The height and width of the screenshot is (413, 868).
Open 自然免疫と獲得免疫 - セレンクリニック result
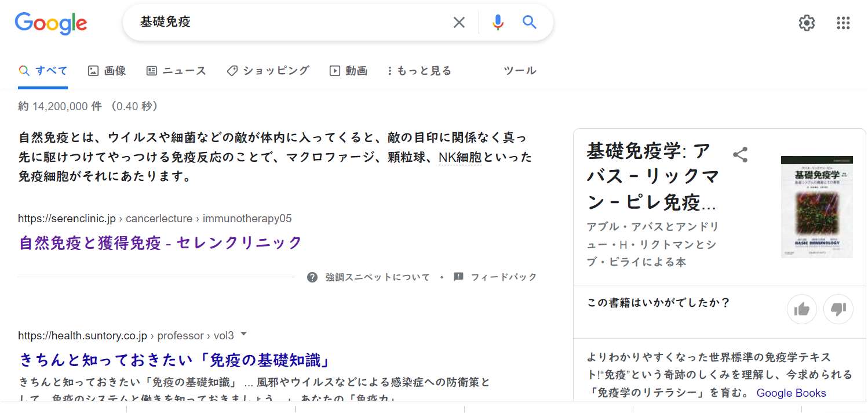tap(161, 242)
